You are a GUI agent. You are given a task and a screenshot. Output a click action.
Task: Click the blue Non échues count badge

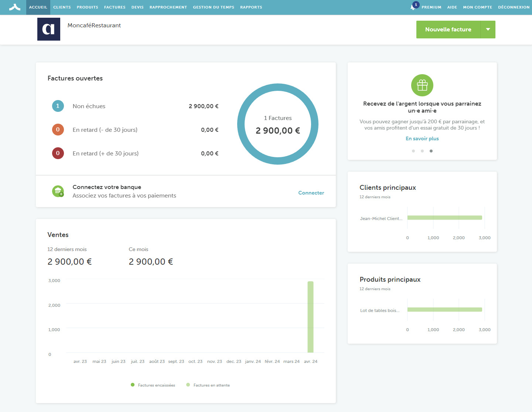(x=58, y=106)
